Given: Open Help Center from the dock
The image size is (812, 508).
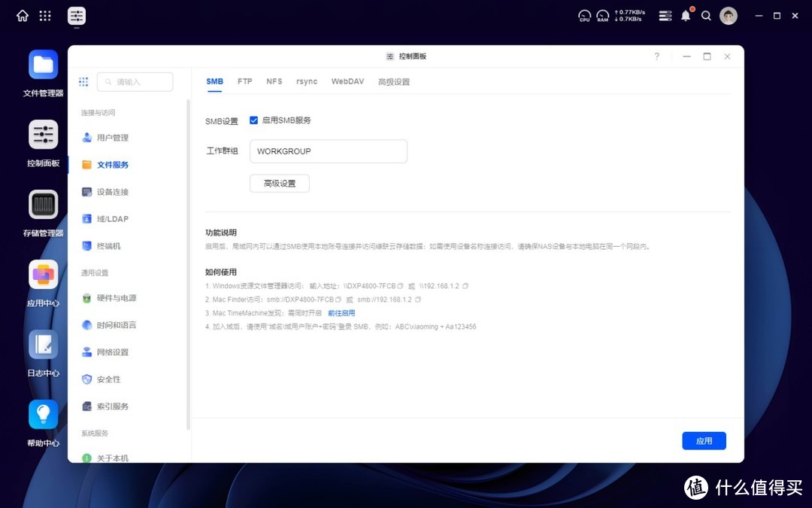Looking at the screenshot, I should (43, 414).
